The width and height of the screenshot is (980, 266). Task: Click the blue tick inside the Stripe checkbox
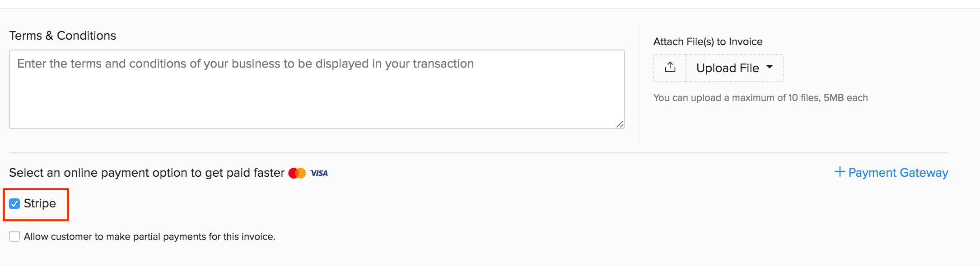click(14, 204)
